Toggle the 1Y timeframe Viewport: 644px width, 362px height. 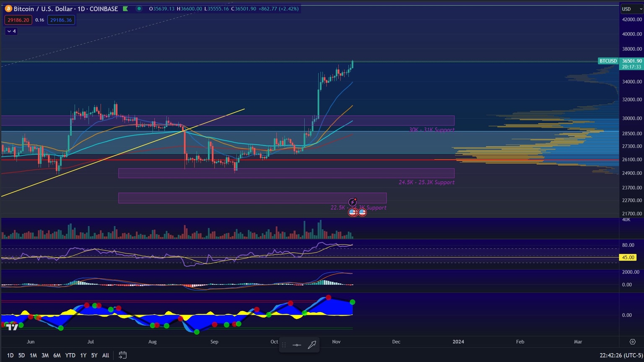point(83,355)
